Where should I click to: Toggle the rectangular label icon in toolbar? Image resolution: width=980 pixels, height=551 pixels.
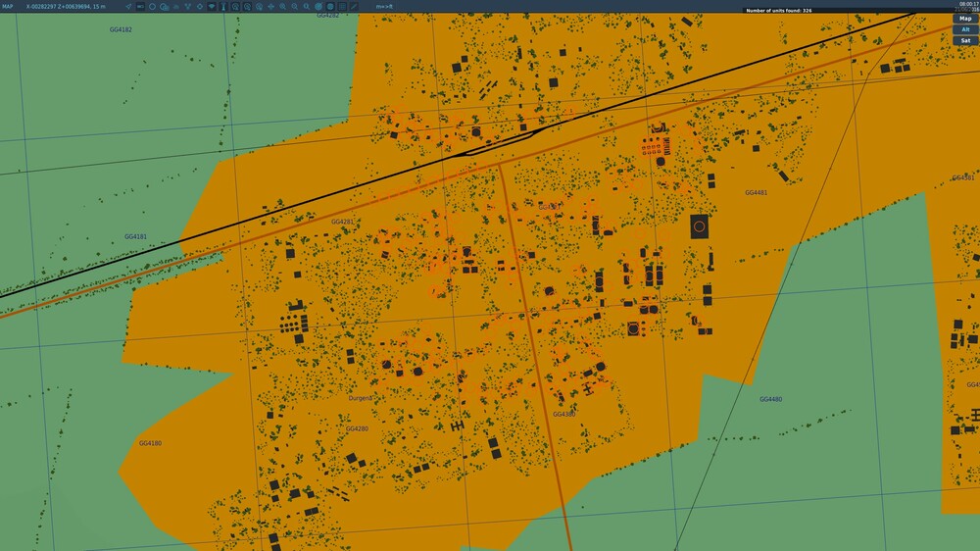pos(140,6)
